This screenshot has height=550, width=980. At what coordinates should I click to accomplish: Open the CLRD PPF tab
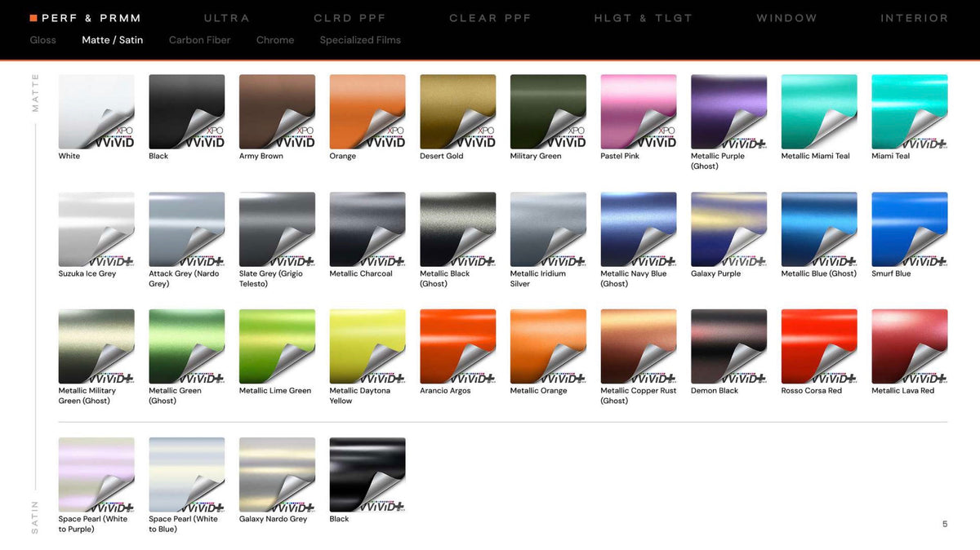click(350, 18)
